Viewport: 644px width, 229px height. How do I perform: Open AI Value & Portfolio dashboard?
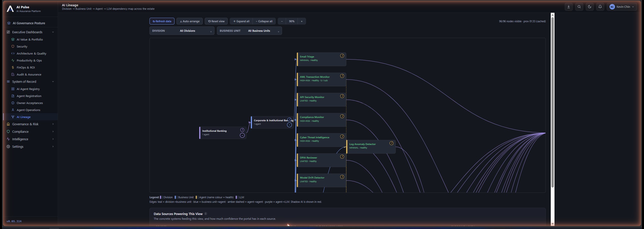click(x=29, y=39)
